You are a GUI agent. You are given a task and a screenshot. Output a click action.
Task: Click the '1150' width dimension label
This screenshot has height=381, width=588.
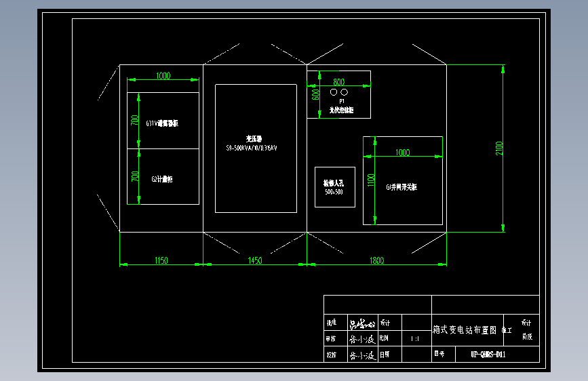point(161,260)
